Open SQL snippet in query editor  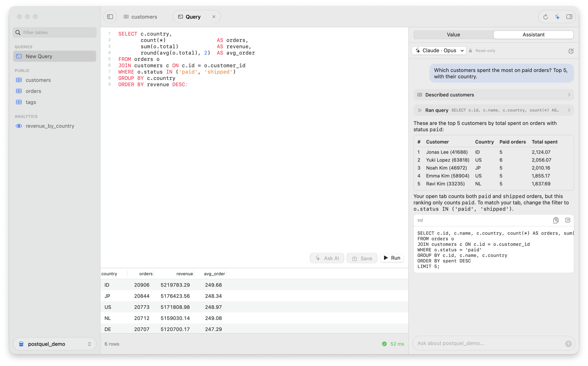(x=568, y=220)
